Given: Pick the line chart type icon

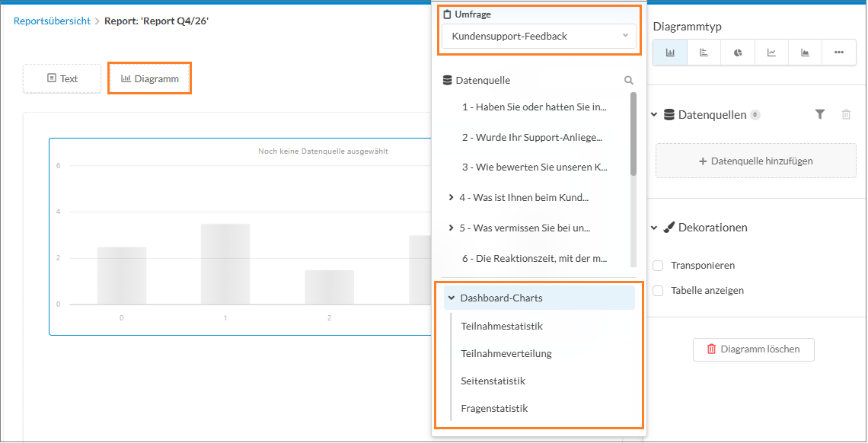Looking at the screenshot, I should (771, 53).
